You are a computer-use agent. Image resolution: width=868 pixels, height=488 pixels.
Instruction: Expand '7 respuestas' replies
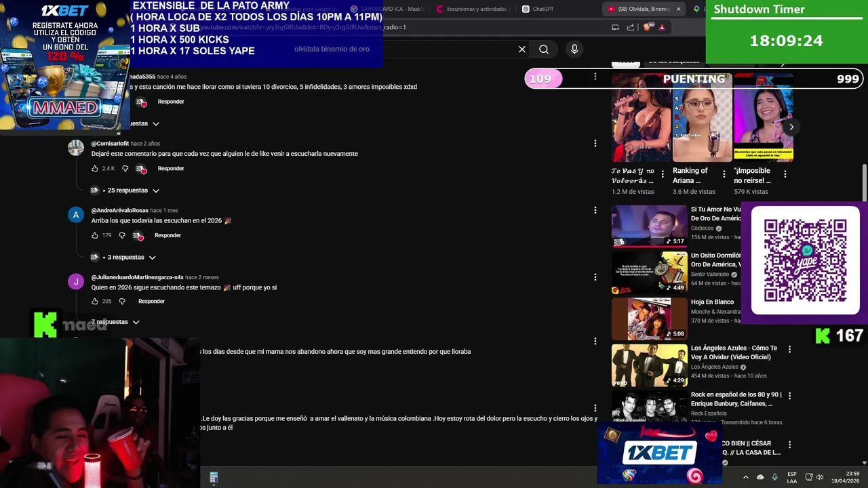coord(116,322)
